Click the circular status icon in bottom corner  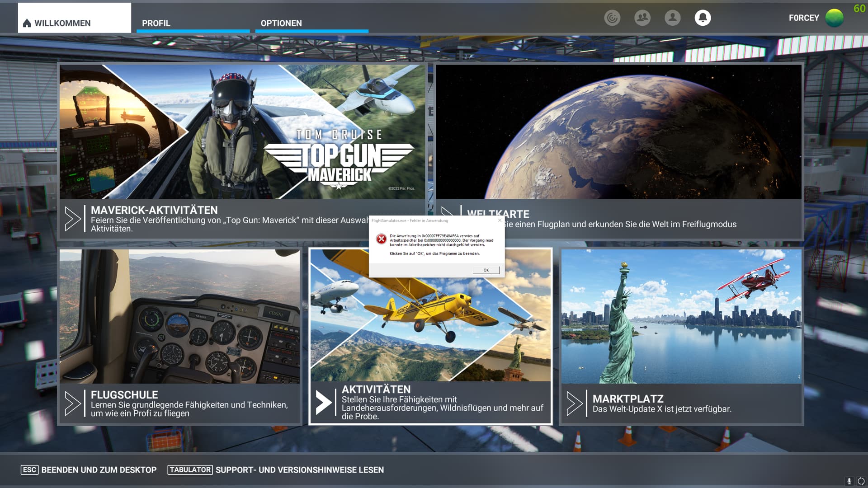click(861, 481)
